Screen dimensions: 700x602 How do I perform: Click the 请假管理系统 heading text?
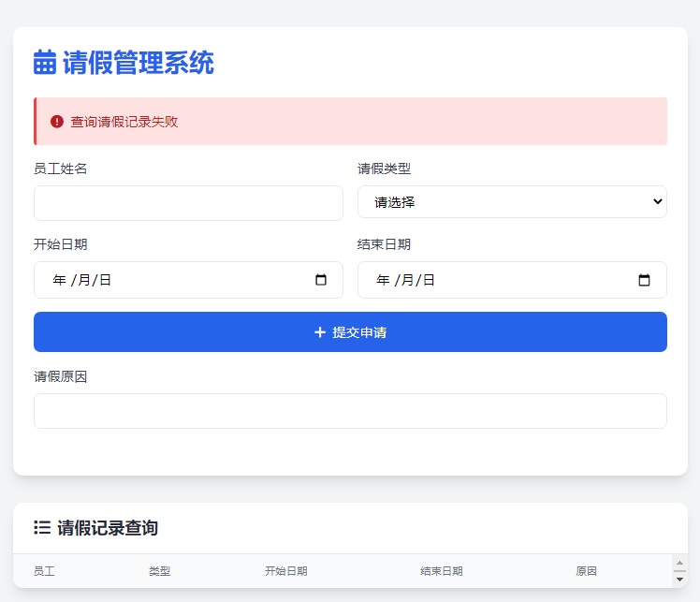[x=139, y=62]
